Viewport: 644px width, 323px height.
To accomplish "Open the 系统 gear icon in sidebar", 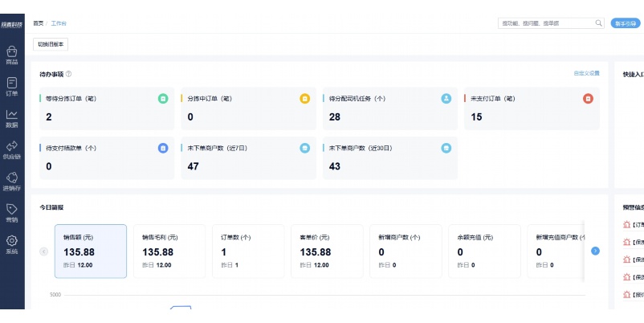I will tap(12, 240).
